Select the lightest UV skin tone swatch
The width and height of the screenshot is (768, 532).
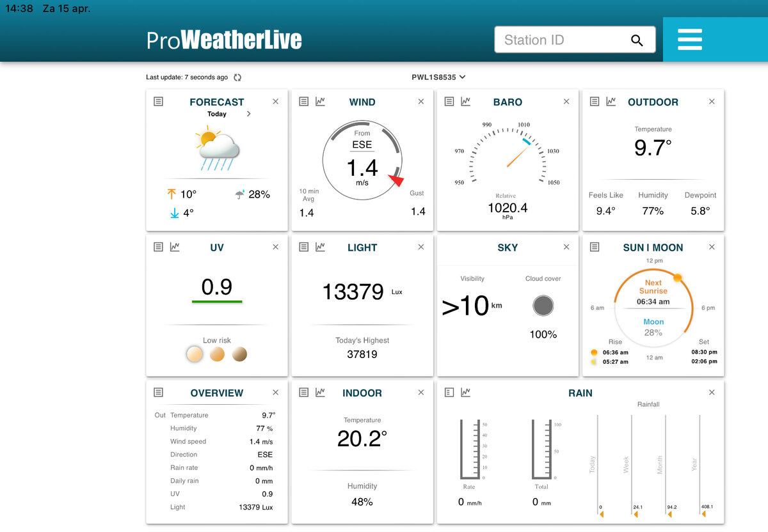click(195, 354)
